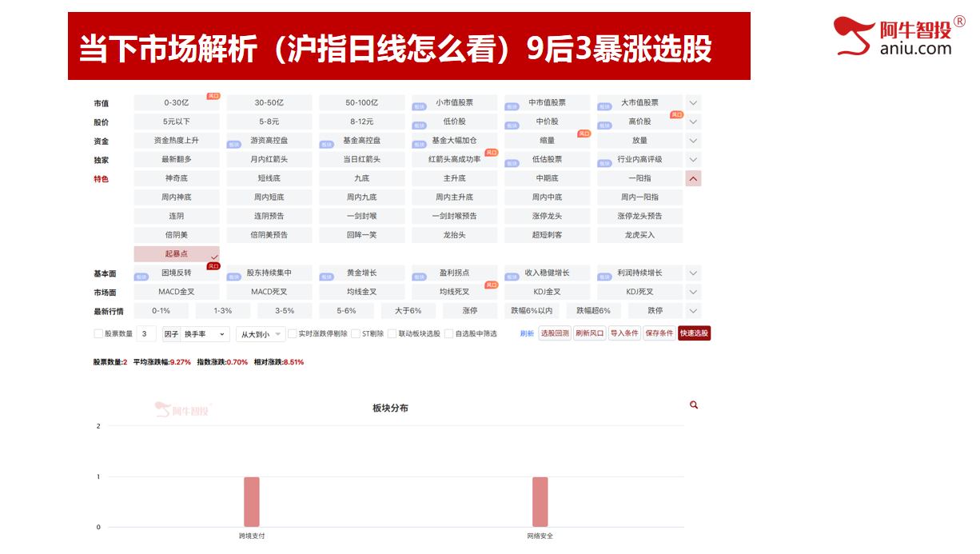Select the 超短刺客 filter
This screenshot has height=554, width=980.
click(548, 235)
